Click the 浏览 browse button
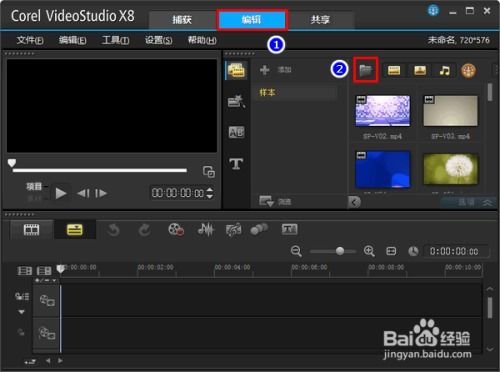 tap(275, 201)
